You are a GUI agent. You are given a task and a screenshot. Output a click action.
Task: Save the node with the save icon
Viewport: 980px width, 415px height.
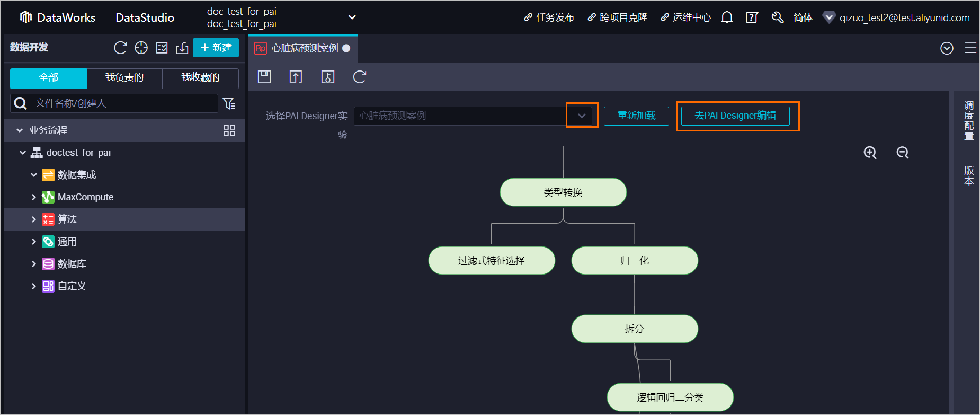tap(264, 77)
